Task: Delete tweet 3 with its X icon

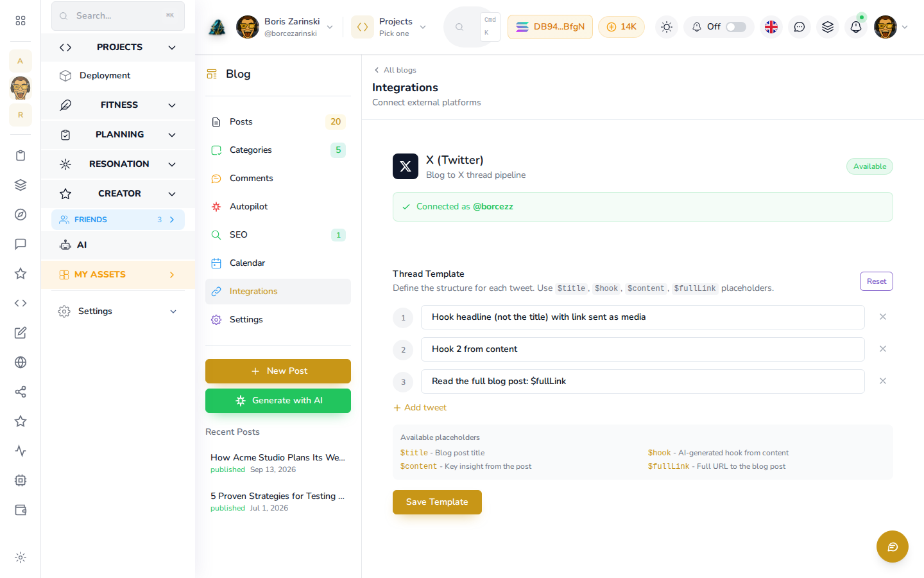Action: [883, 381]
